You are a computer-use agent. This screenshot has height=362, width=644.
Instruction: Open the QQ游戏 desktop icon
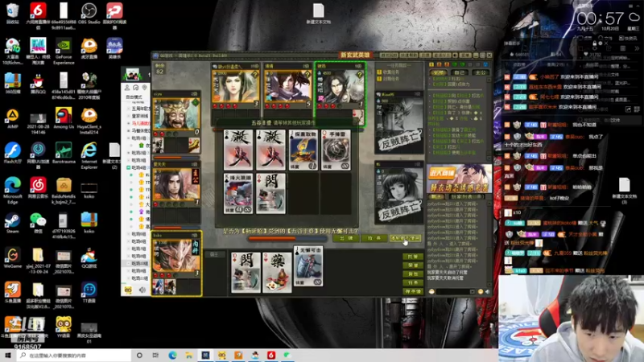pos(89,258)
